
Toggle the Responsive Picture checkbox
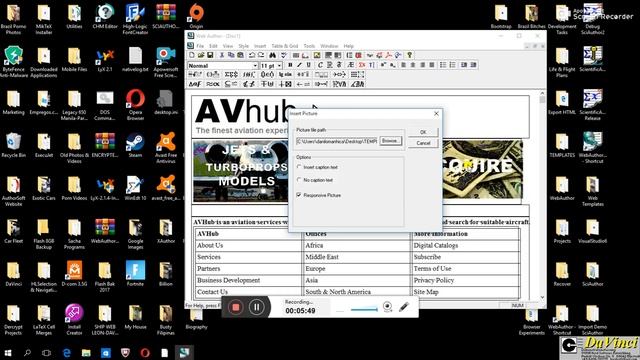point(299,195)
